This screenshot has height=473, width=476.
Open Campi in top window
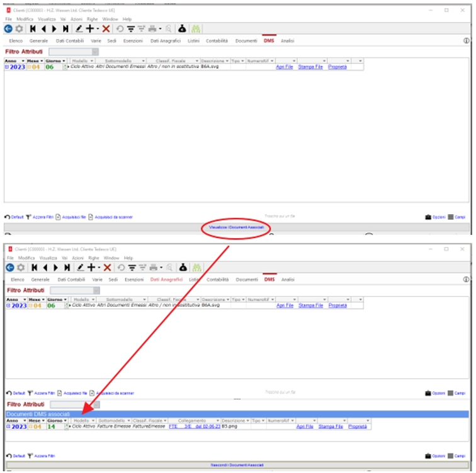coord(456,217)
